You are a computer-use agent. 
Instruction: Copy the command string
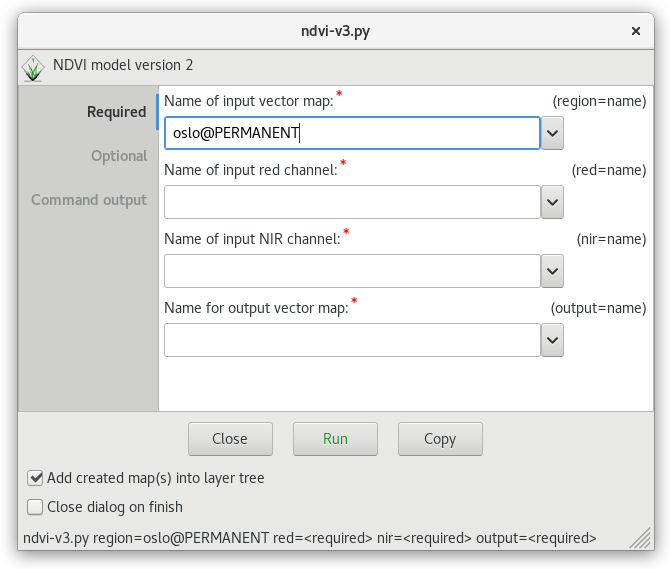pyautogui.click(x=440, y=439)
